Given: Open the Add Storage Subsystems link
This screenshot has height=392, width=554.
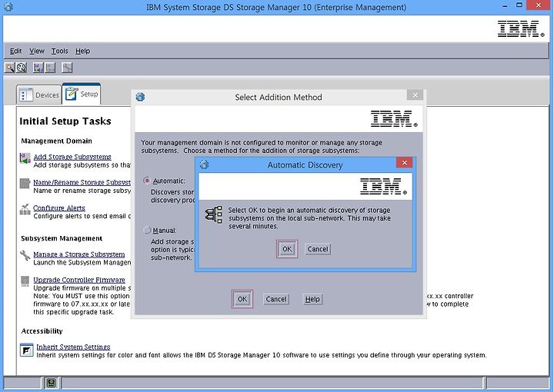Looking at the screenshot, I should click(x=72, y=157).
